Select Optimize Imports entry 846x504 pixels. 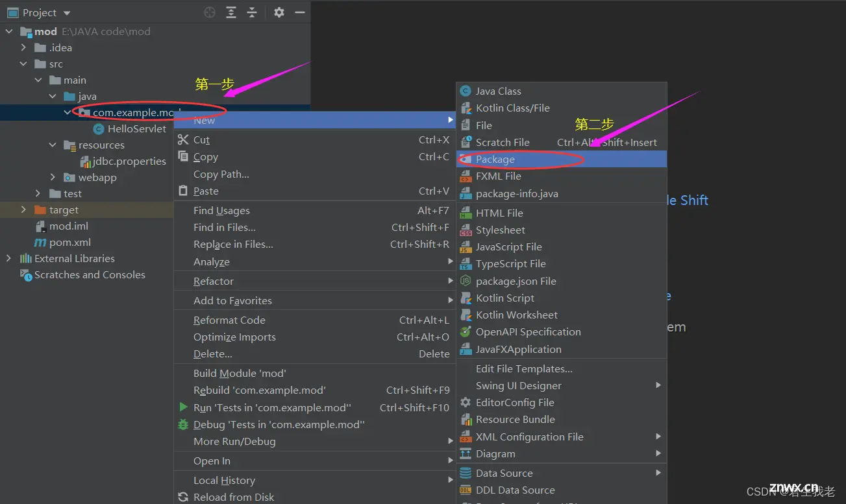(314, 337)
